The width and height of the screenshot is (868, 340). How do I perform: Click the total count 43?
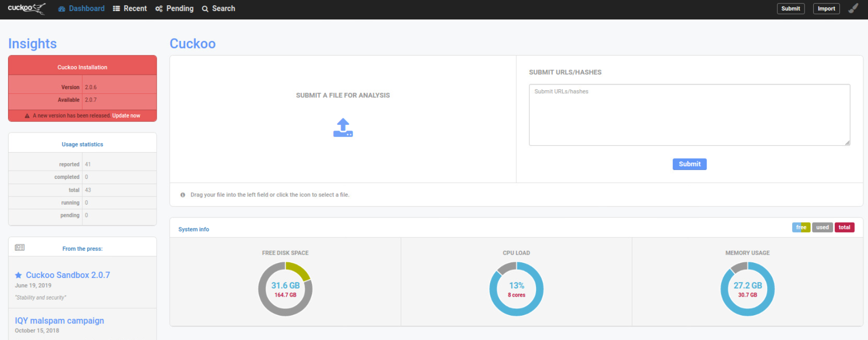click(88, 190)
